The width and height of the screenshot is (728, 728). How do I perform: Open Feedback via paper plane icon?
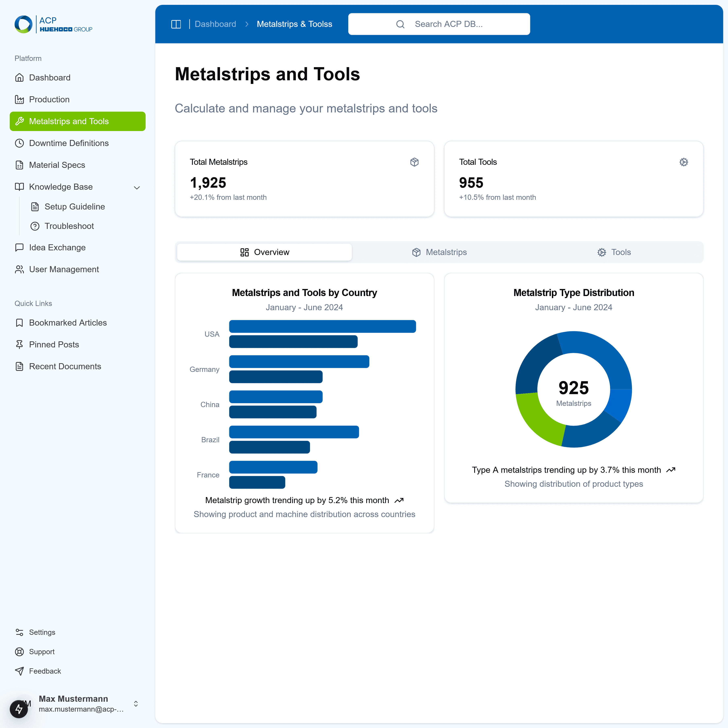19,671
